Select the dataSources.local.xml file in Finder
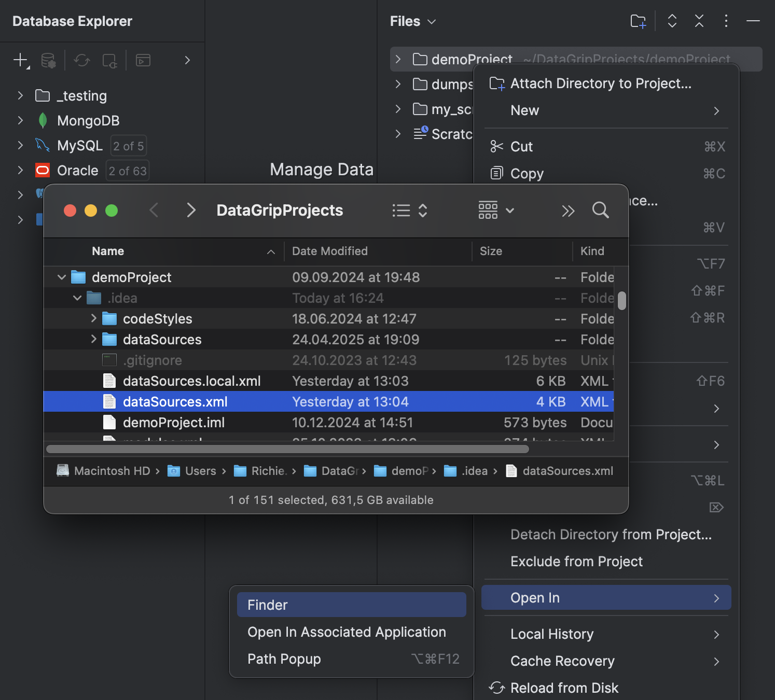 coord(329,381)
